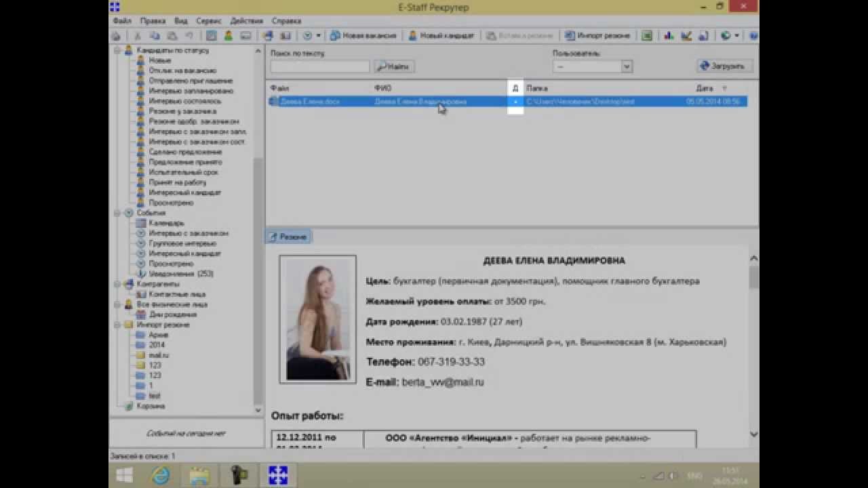The height and width of the screenshot is (488, 868).
Task: Collapse the Контрагенты tree node
Action: pyautogui.click(x=117, y=284)
